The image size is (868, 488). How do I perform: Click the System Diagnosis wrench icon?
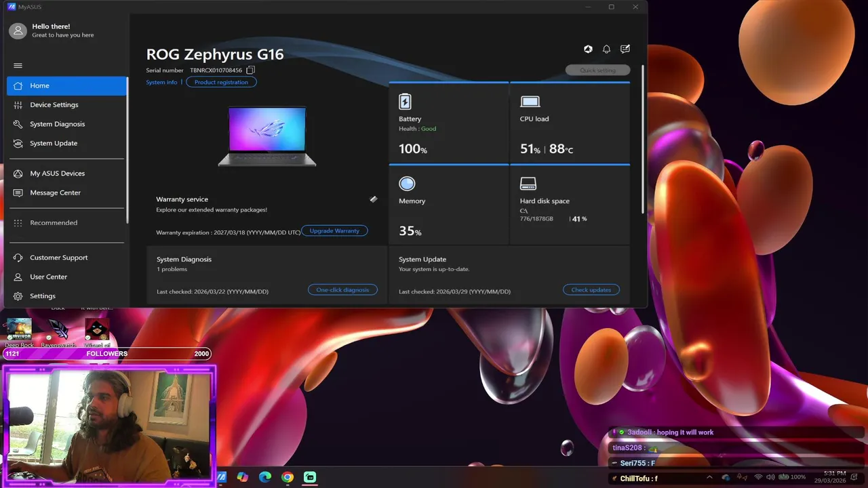(18, 124)
